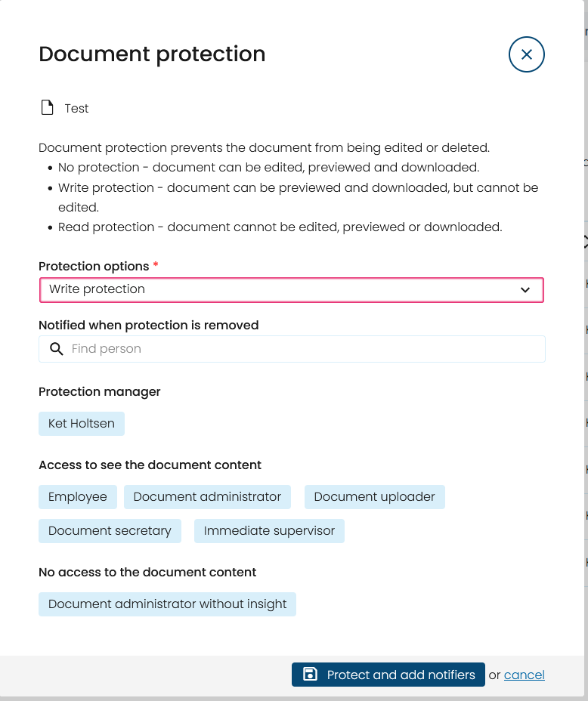Click the Employee access tag
Image resolution: width=588 pixels, height=701 pixels.
[x=78, y=497]
